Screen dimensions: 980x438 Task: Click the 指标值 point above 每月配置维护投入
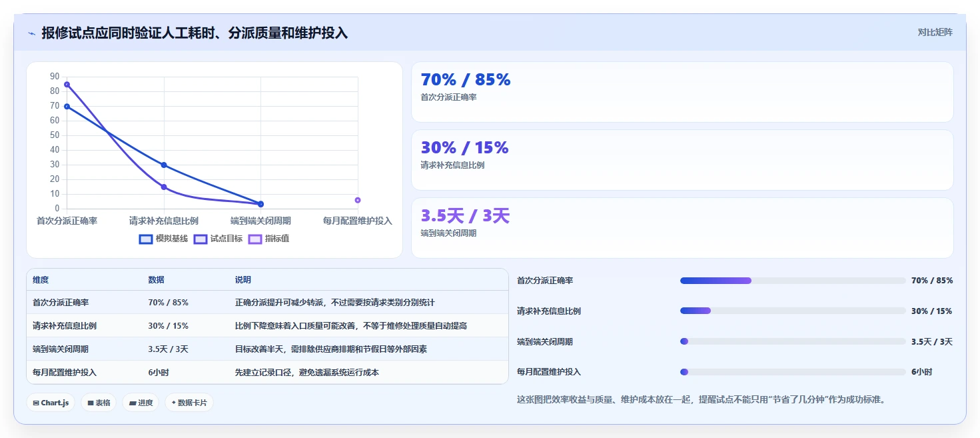click(x=358, y=200)
